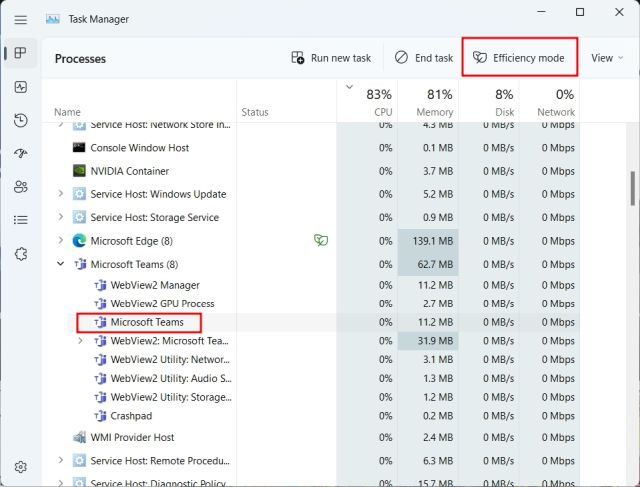This screenshot has height=487, width=640.
Task: Click the 139.1 MB memory cell
Action: (428, 241)
